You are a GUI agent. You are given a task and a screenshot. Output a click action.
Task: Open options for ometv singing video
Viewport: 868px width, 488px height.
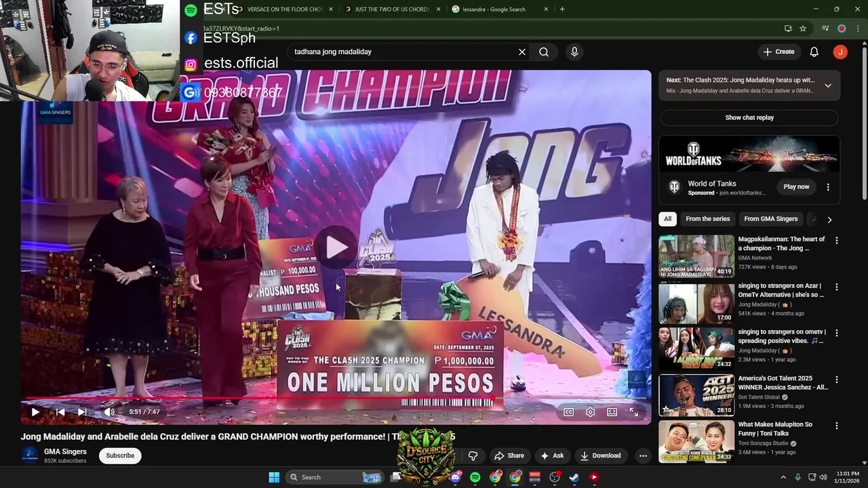coord(836,333)
